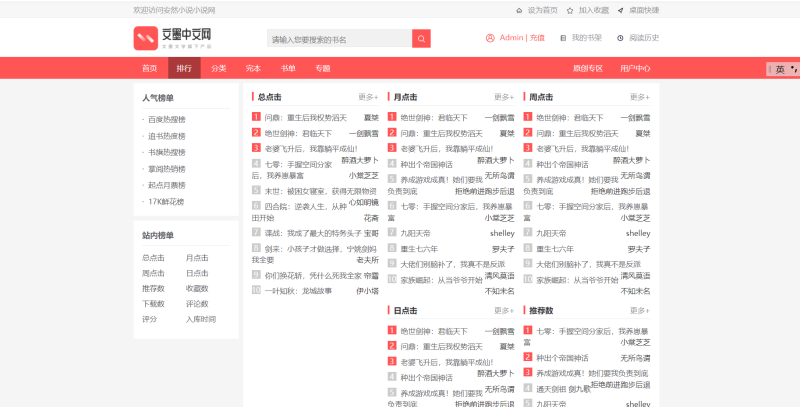Open 周点击 in the 站内榜单 sidebar

[154, 273]
